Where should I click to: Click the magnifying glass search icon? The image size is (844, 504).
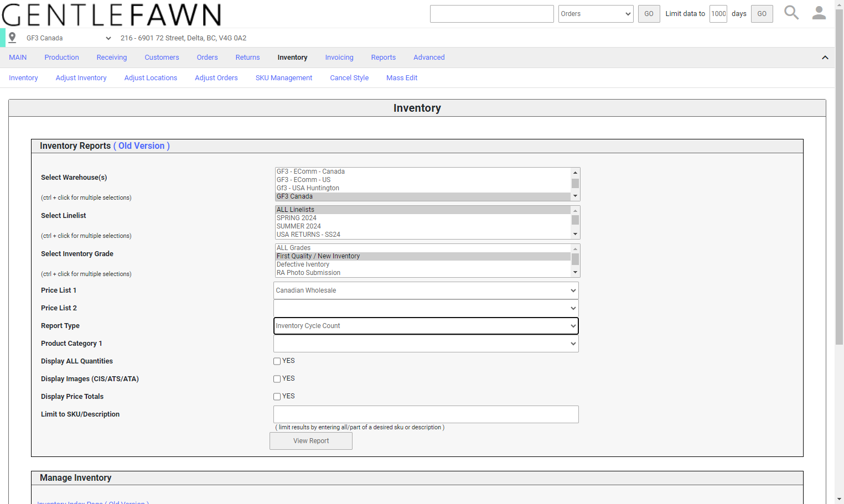[791, 13]
